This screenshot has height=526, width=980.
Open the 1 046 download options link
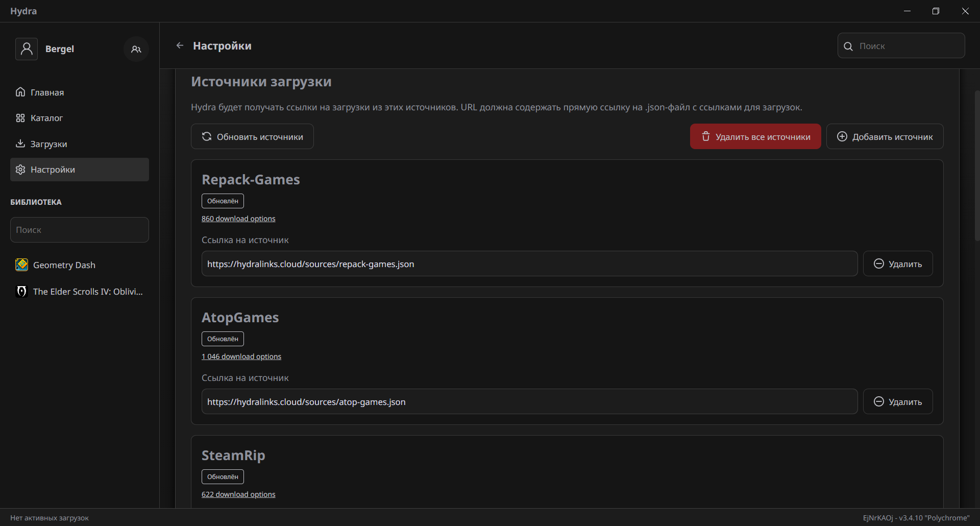[241, 356]
